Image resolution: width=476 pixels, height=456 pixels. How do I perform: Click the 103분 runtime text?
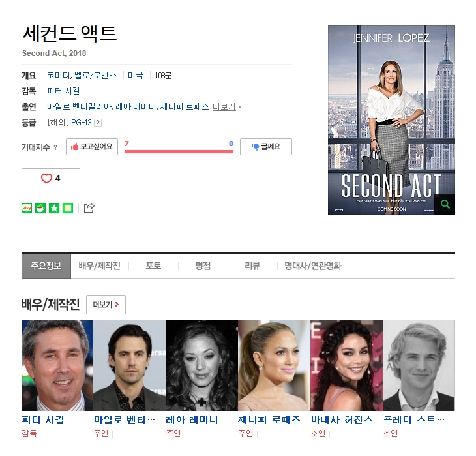(163, 75)
